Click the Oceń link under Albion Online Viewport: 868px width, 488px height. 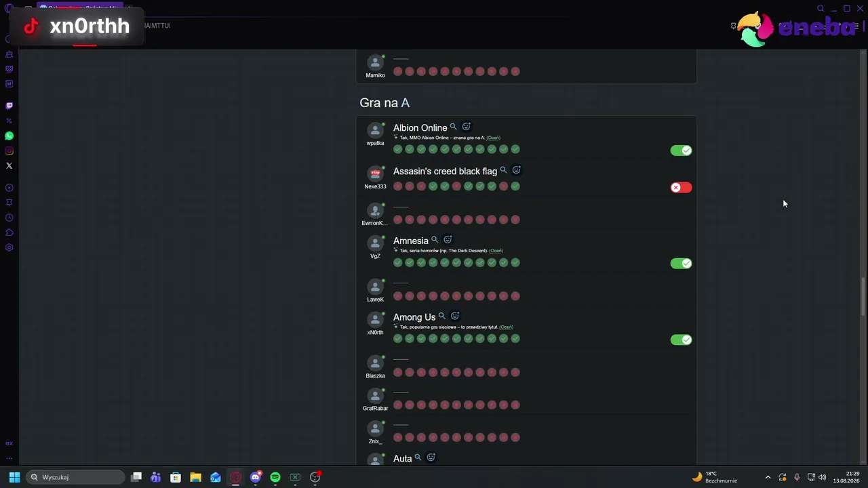(x=493, y=138)
